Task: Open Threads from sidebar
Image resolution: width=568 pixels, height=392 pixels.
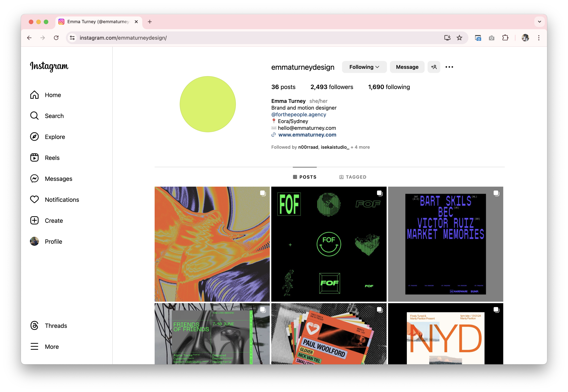Action: pos(48,326)
